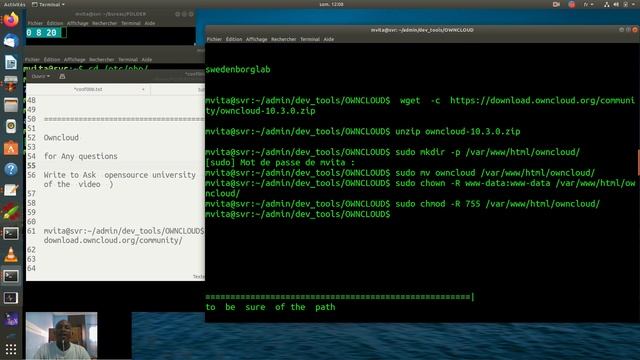640x360 pixels.
Task: Select the first text file tab in gedit
Action: coord(88,89)
